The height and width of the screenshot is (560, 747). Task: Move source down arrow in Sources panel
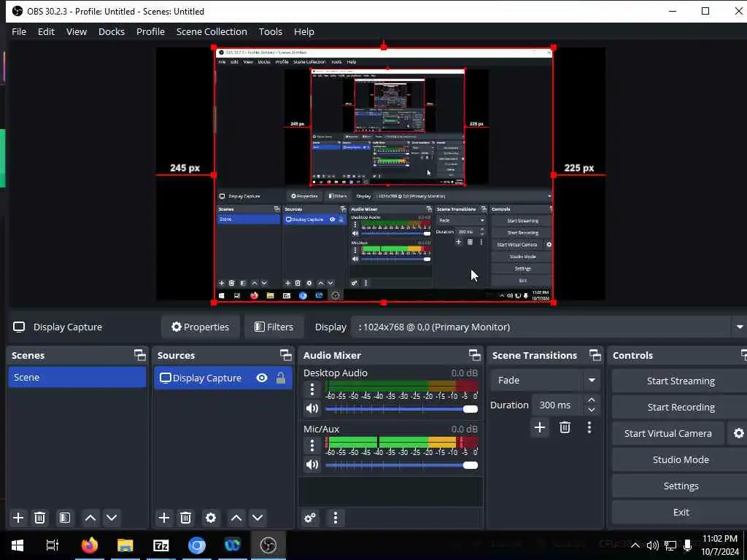tap(258, 518)
